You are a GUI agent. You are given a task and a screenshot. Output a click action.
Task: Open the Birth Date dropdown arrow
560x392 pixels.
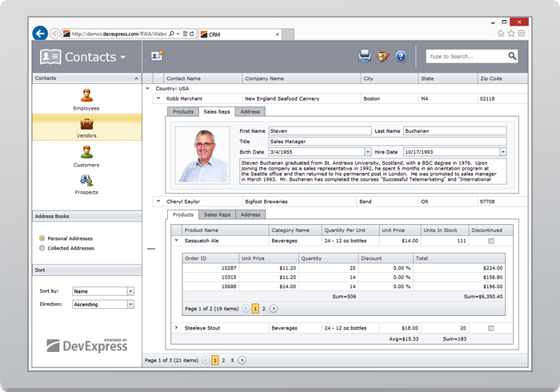[367, 151]
